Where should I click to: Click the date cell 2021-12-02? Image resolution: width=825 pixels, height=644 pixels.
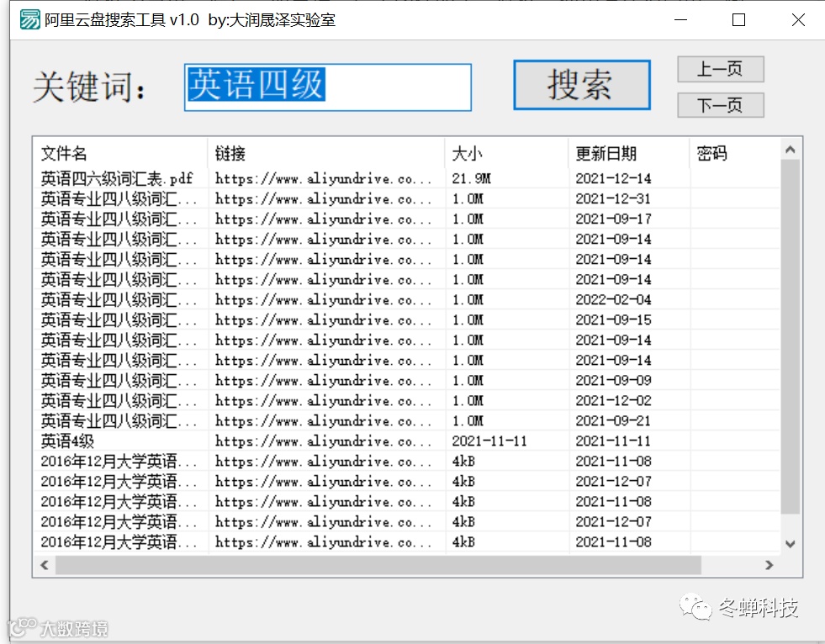click(613, 401)
